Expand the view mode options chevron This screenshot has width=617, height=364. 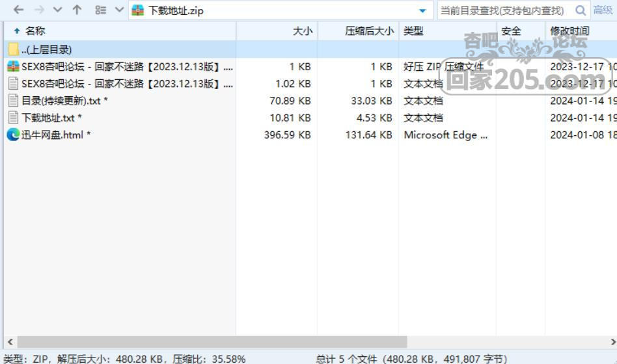tap(119, 10)
